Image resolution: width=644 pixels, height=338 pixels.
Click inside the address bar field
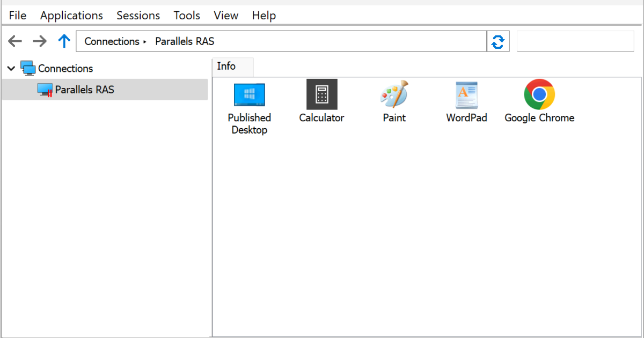pos(322,41)
